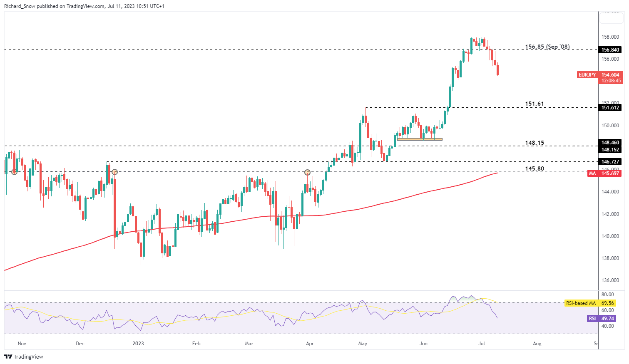Click the "156.85 (Sep '08)" annotation
Viewport: 629px width, 364px height.
pos(547,47)
